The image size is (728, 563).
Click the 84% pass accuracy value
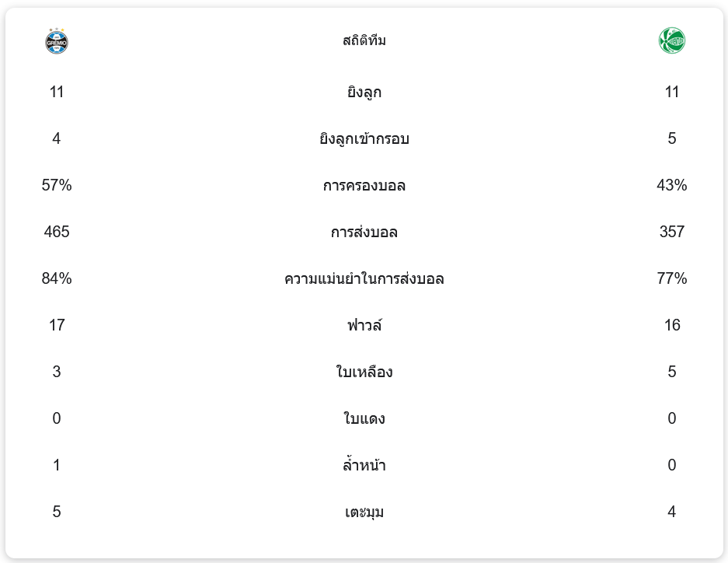click(x=57, y=278)
